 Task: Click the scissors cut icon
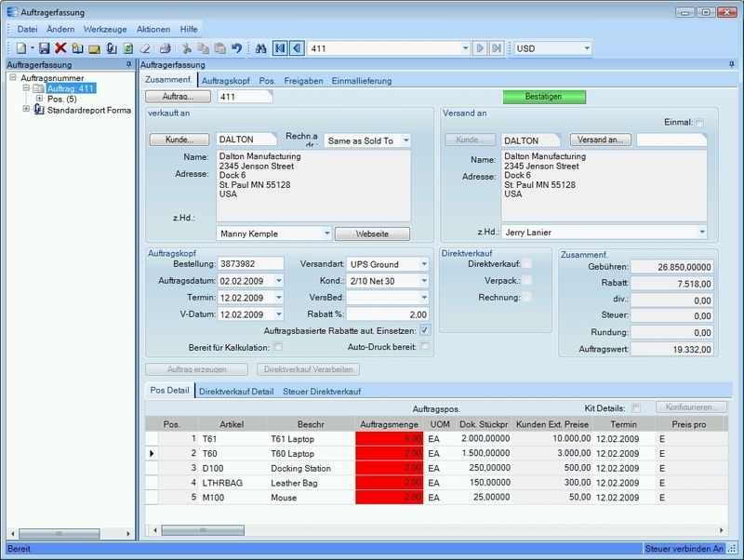pyautogui.click(x=187, y=48)
